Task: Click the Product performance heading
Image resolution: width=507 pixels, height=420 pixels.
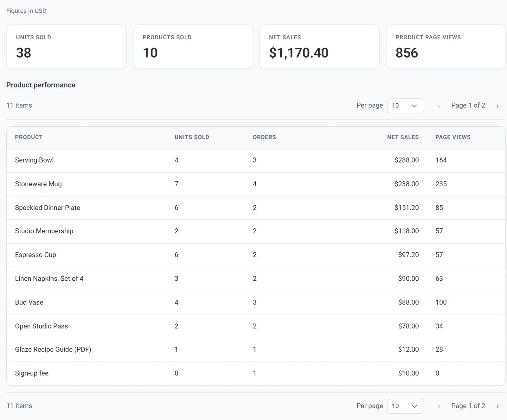Action: [41, 85]
